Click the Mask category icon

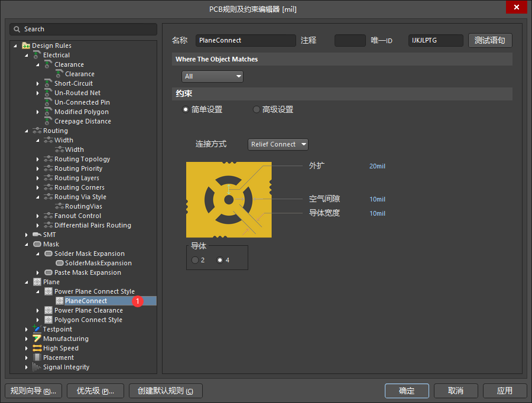coord(37,244)
